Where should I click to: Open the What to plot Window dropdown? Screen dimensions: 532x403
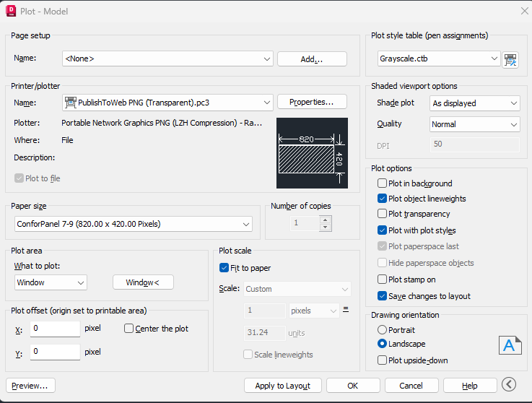click(x=51, y=282)
